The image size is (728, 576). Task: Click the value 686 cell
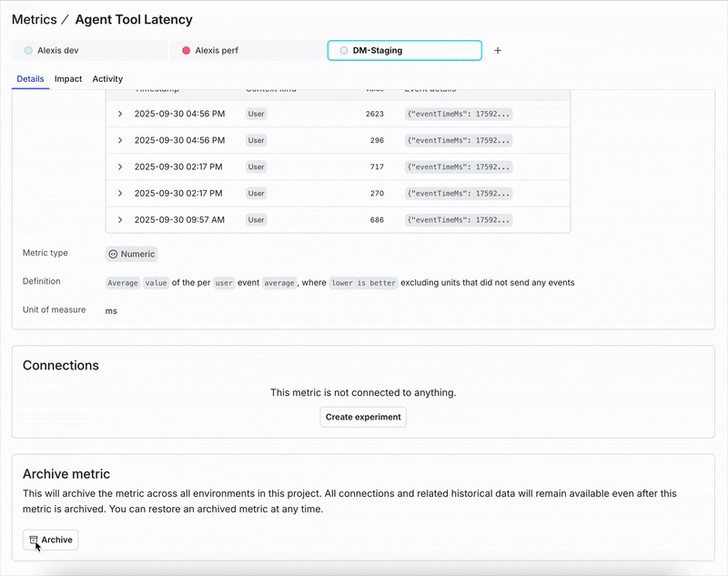(377, 219)
